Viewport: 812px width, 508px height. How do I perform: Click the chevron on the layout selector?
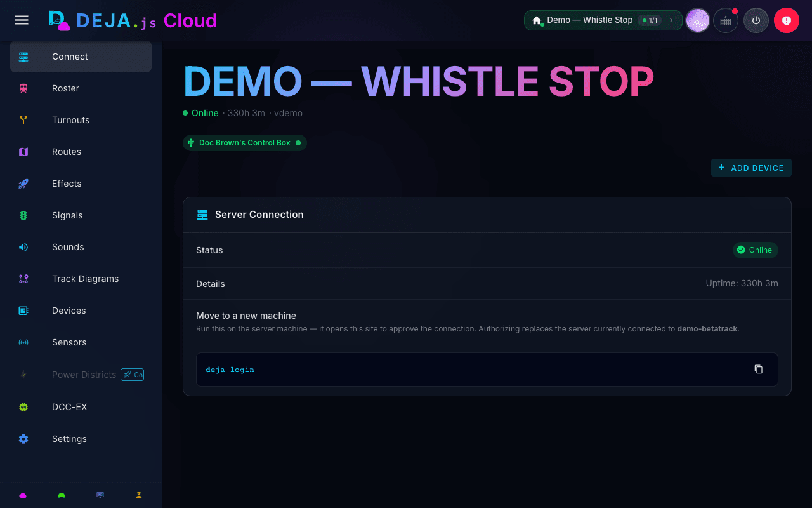pos(671,20)
